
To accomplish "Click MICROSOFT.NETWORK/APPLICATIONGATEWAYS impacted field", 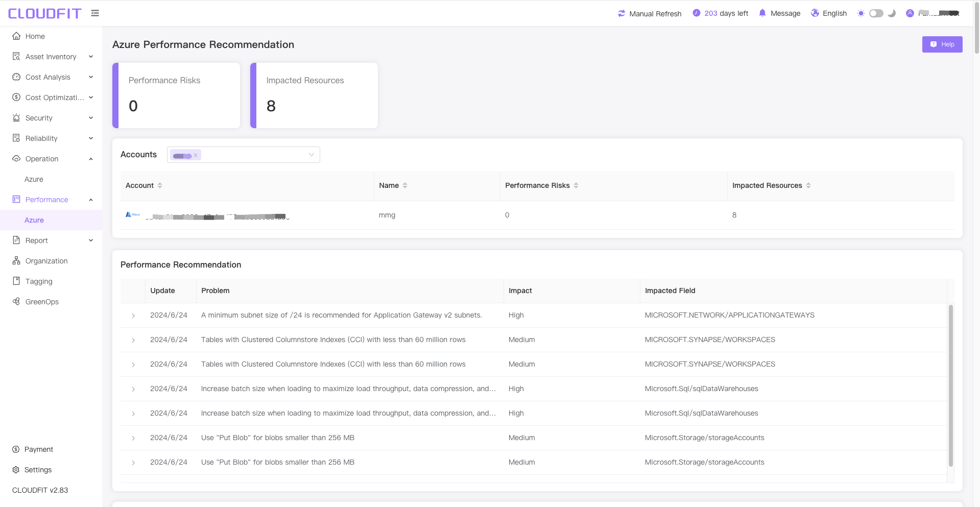I will coord(730,315).
